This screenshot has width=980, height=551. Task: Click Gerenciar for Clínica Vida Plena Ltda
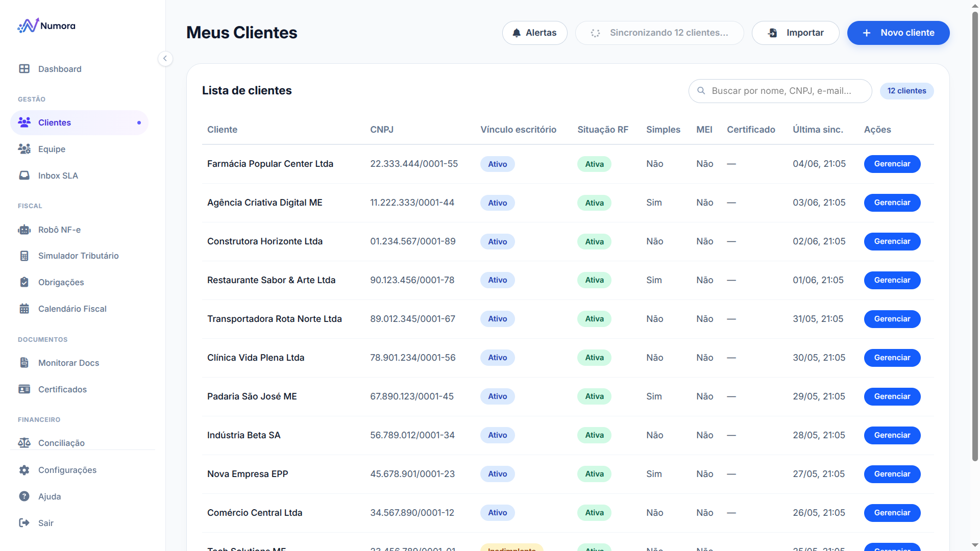[x=892, y=358]
